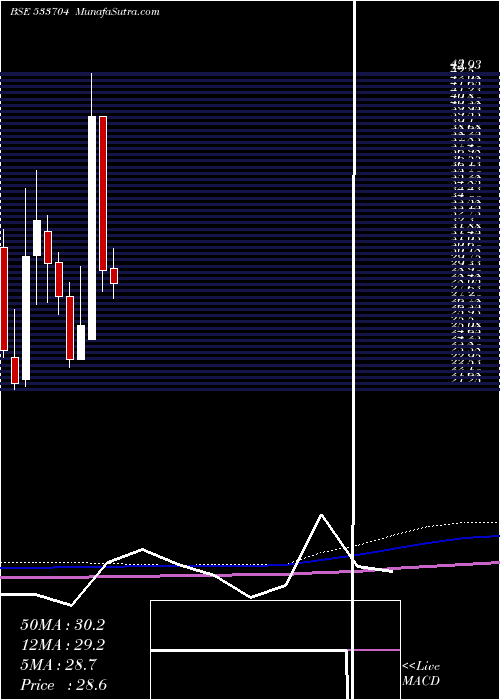Screen dimensions: 500x700
Task: Click the MunafaSutra.com label
Action: (117, 12)
